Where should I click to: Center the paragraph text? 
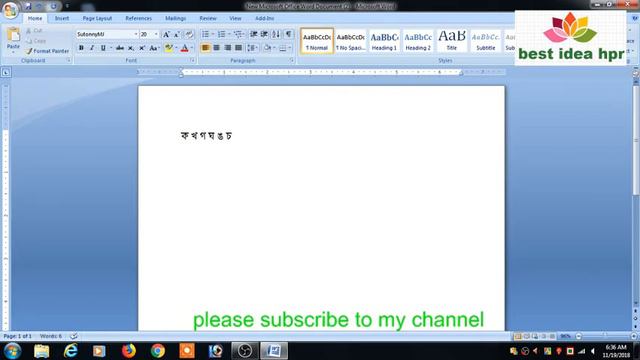pos(217,48)
